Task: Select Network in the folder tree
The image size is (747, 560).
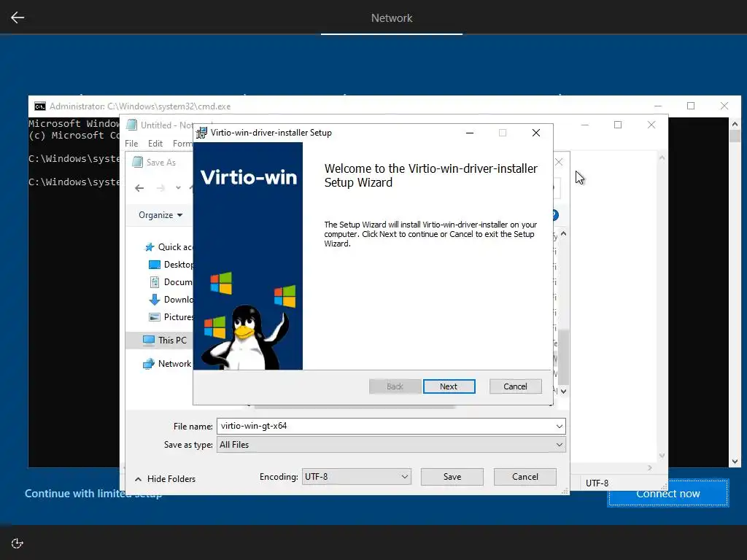Action: click(x=167, y=364)
